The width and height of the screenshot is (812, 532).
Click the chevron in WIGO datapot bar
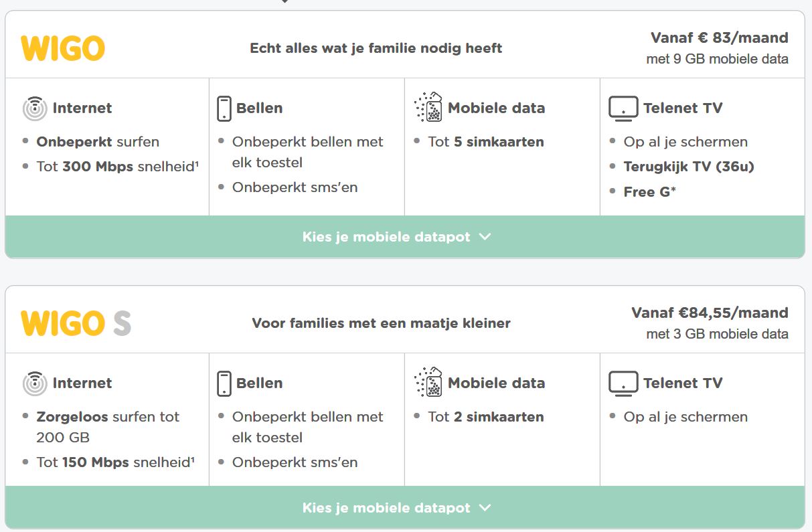click(x=485, y=237)
